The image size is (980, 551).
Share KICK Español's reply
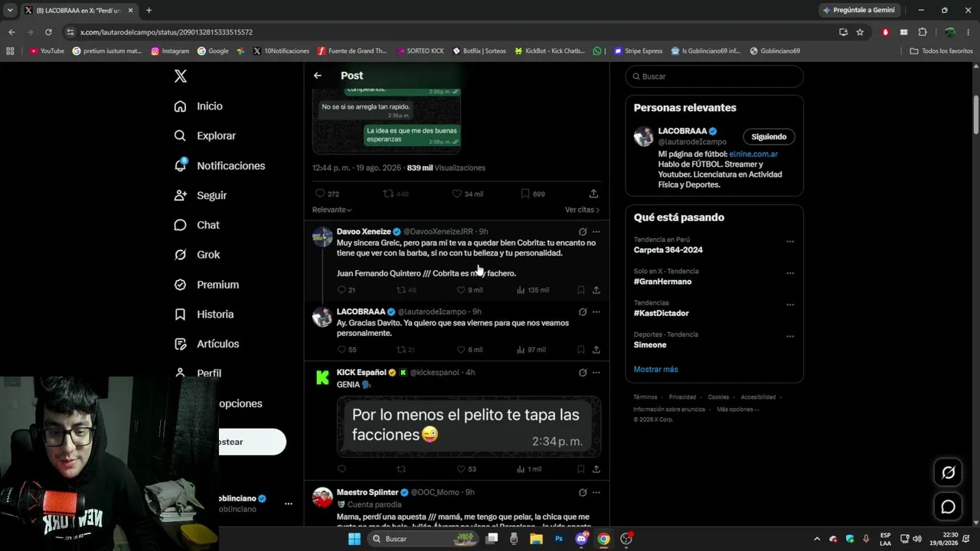[x=596, y=469]
